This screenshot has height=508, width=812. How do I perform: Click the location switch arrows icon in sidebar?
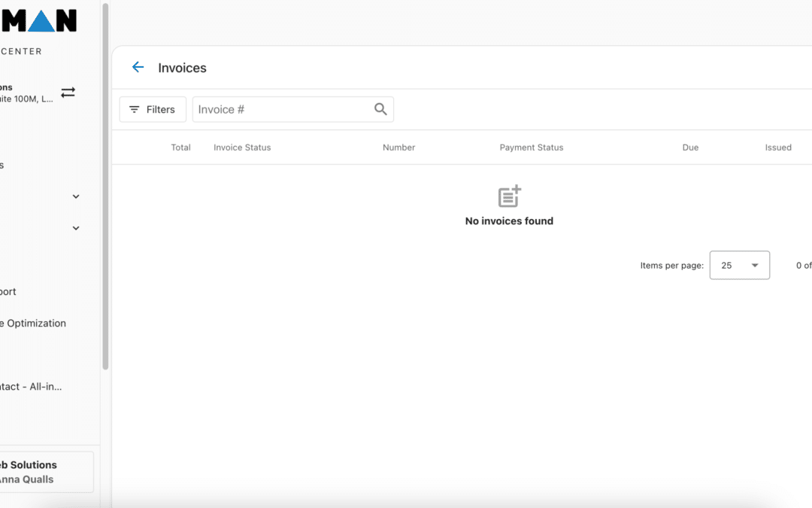(68, 92)
